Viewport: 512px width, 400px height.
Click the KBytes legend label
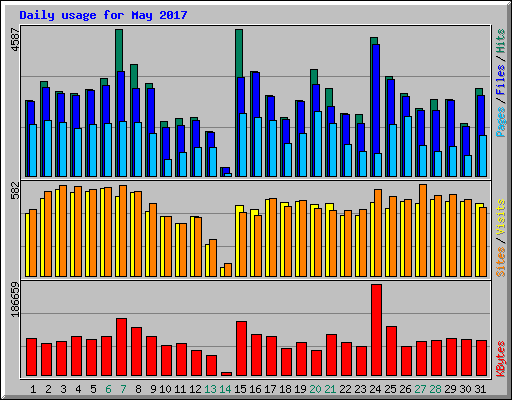click(x=500, y=359)
